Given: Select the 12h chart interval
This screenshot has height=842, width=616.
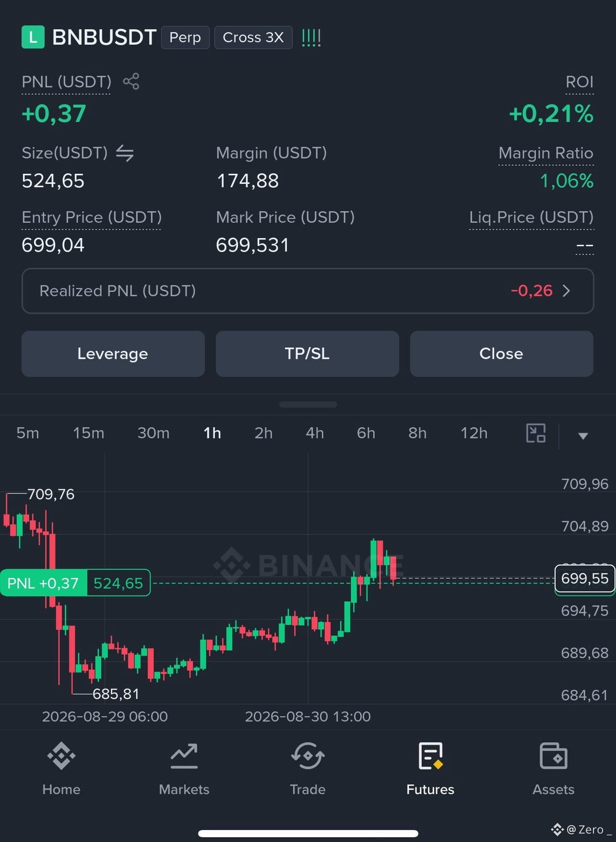Looking at the screenshot, I should [x=474, y=433].
